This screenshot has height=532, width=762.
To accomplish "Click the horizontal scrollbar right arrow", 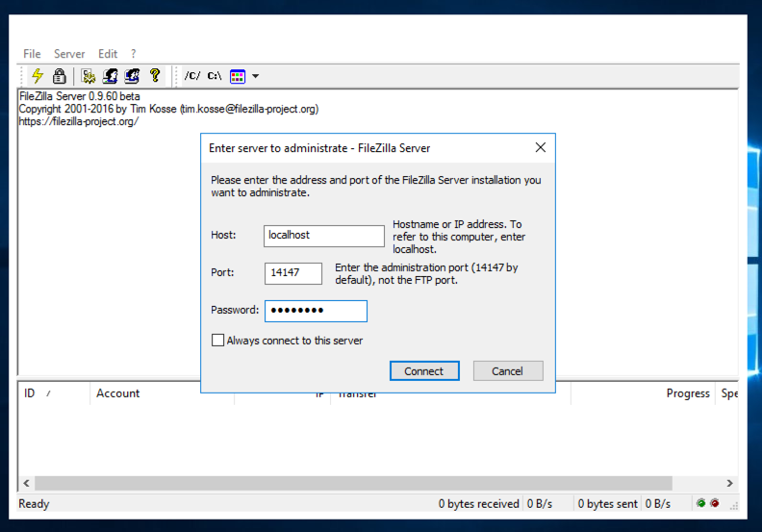I will pyautogui.click(x=729, y=483).
